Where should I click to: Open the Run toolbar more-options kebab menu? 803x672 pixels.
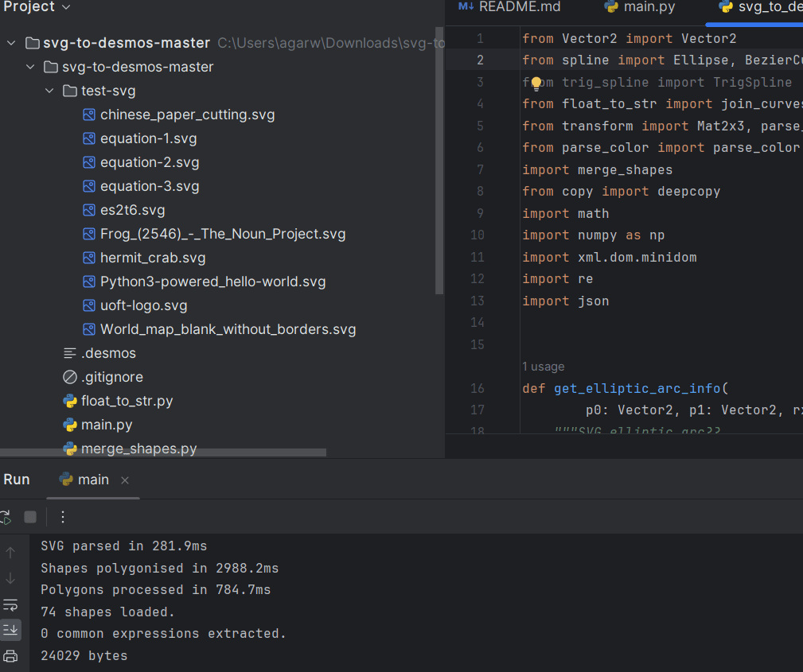pos(63,517)
